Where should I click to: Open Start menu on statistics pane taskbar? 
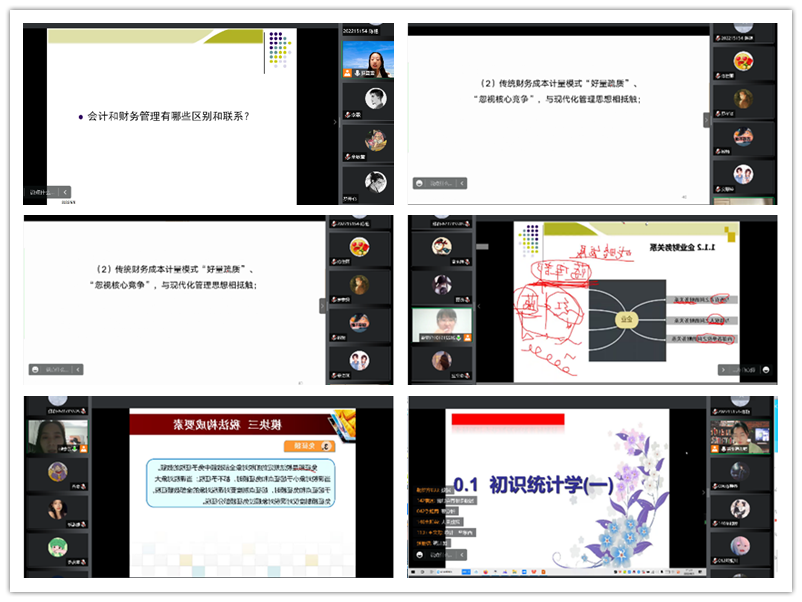[414, 571]
